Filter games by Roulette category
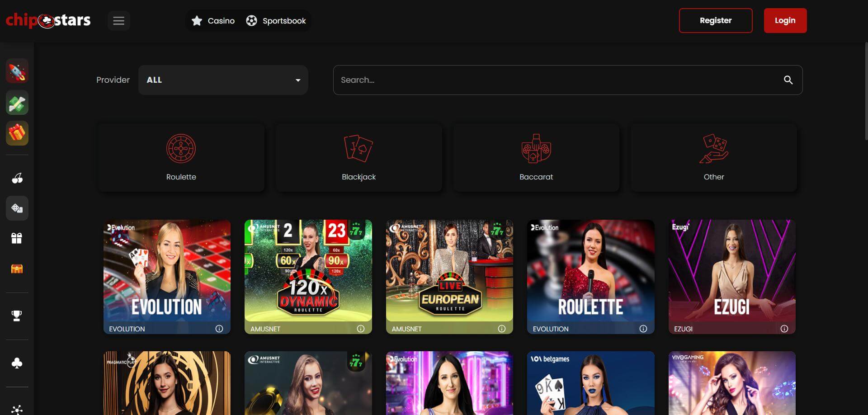 [181, 157]
